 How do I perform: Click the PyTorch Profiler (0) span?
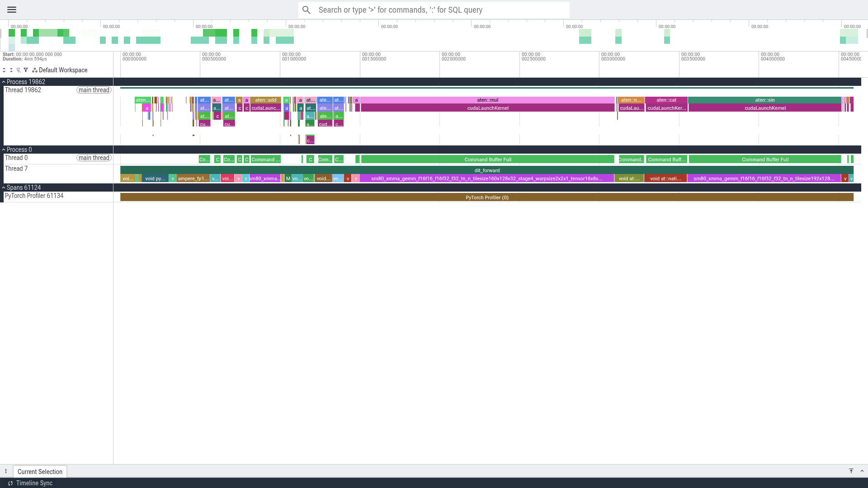(x=487, y=197)
